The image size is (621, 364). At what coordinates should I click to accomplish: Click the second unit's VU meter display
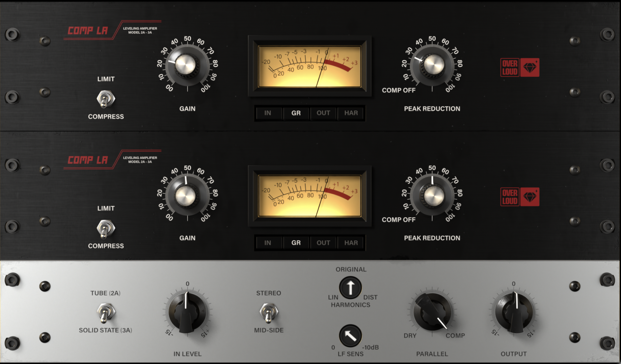point(309,196)
